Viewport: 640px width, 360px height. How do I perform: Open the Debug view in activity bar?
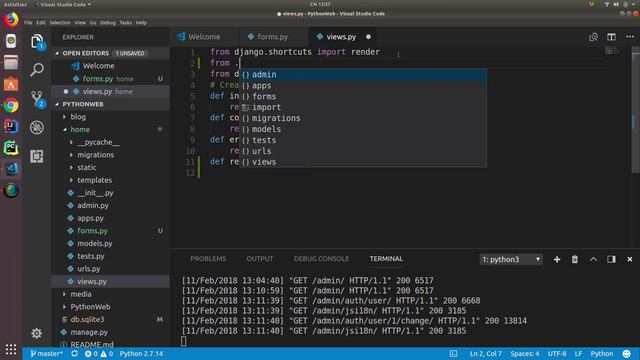pos(37,128)
